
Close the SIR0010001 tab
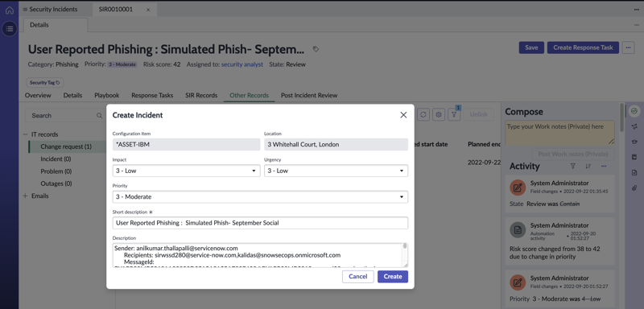coord(148,10)
